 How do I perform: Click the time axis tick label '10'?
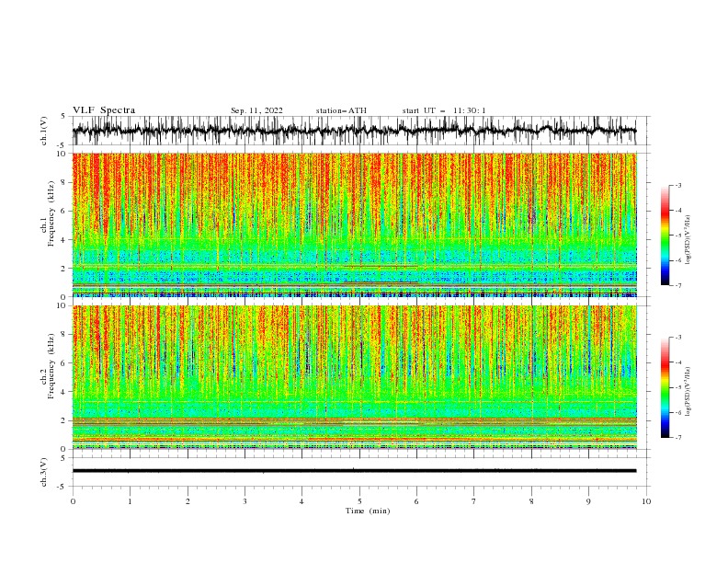click(x=646, y=501)
